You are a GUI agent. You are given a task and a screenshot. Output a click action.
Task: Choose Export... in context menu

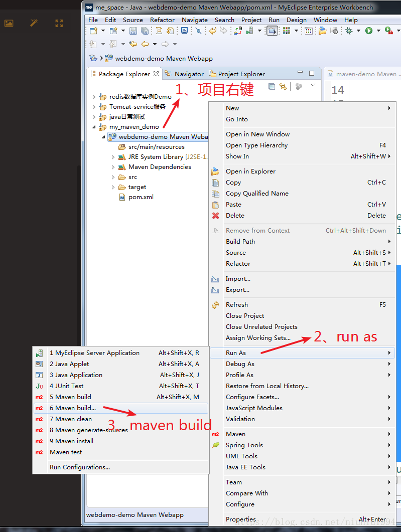coord(302,290)
